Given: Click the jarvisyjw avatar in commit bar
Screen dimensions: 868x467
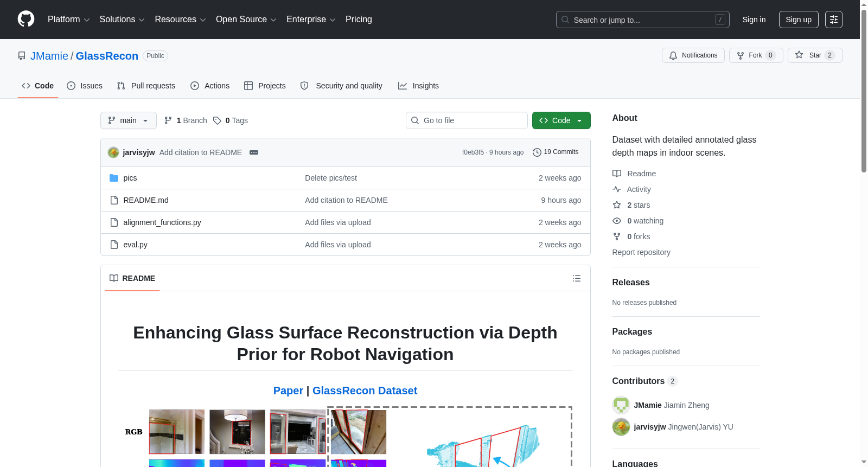Looking at the screenshot, I should pyautogui.click(x=113, y=152).
